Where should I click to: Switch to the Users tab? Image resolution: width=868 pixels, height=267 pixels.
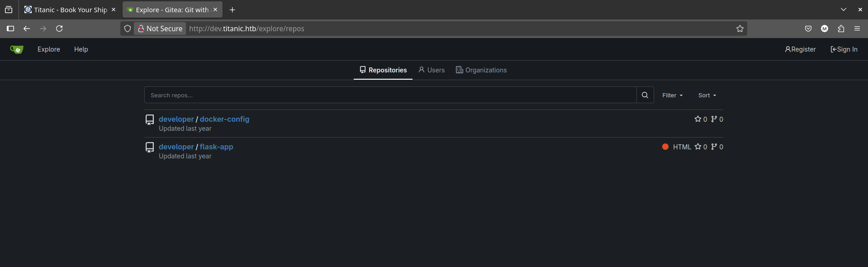pos(432,70)
